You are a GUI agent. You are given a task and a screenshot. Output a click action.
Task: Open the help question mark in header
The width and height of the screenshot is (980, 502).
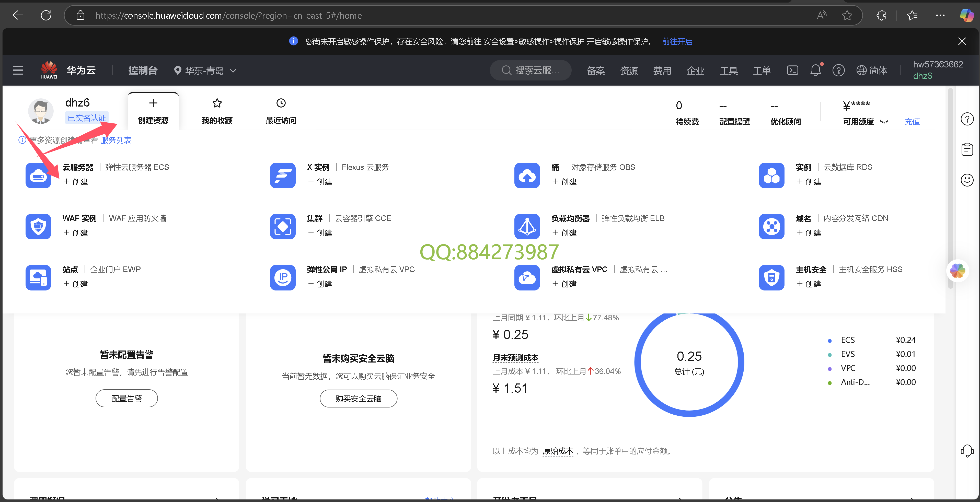click(838, 70)
